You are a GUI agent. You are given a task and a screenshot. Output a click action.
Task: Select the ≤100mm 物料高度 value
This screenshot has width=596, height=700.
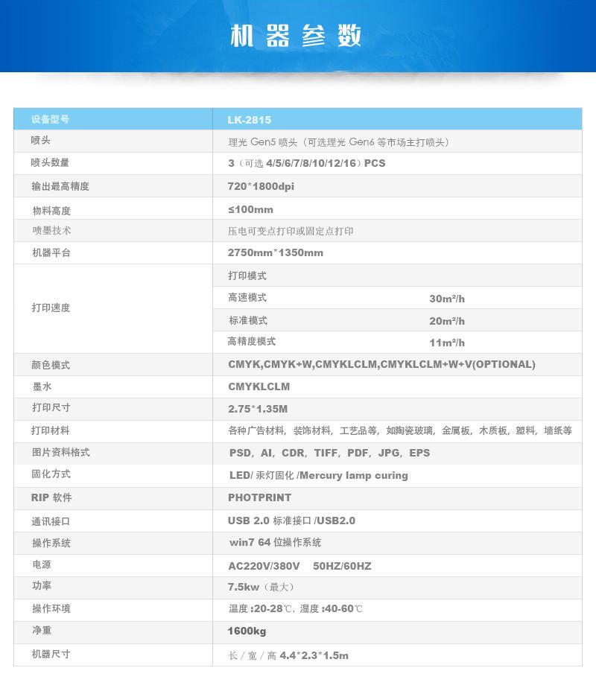pos(246,209)
